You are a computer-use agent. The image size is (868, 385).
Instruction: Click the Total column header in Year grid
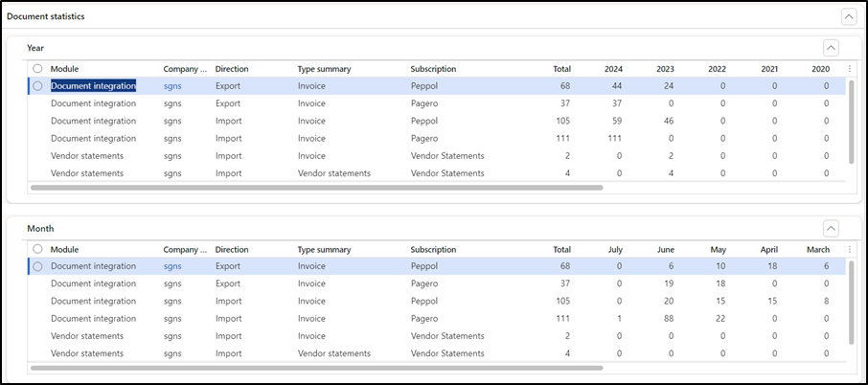pos(561,69)
